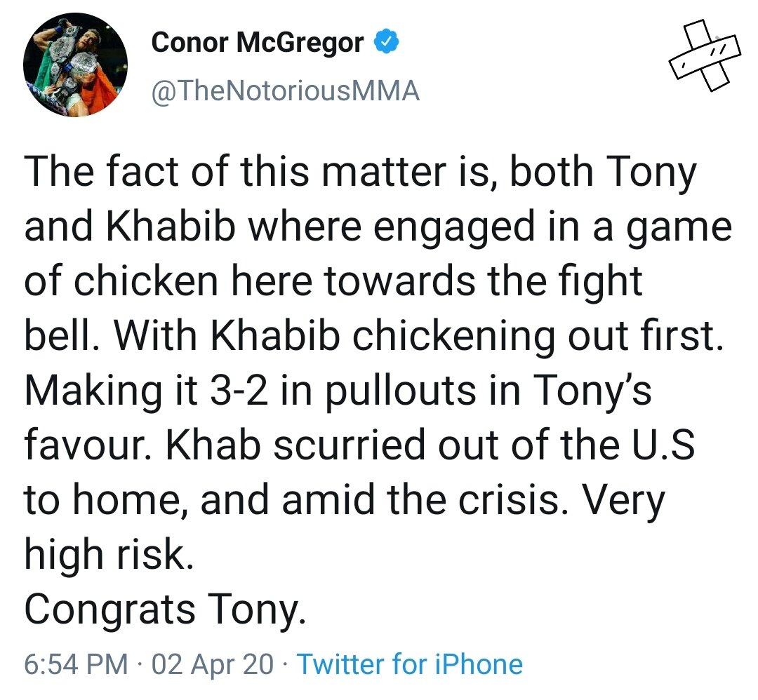Tap the phrase 'chickening out first'

(536, 337)
